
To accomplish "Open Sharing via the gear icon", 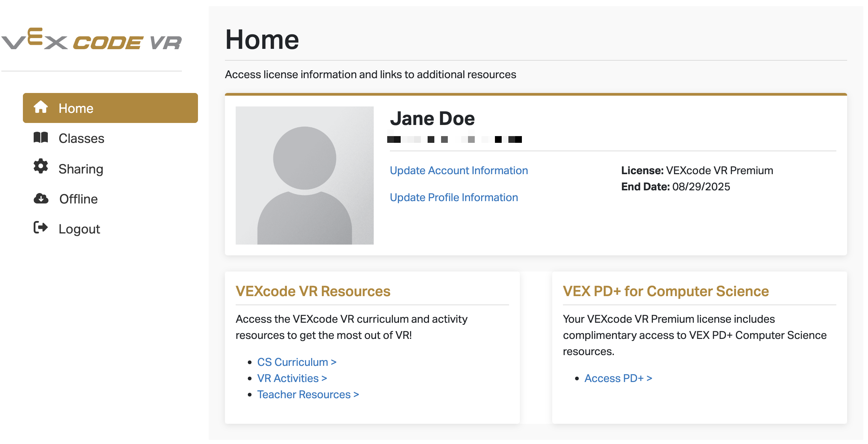I will pos(41,167).
